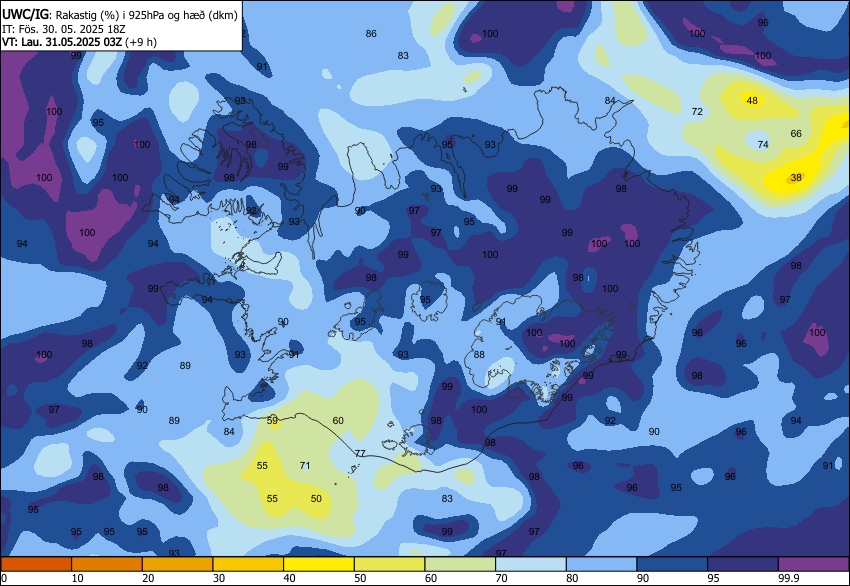Click the map value 72 in the northeast
Viewport: 850px width, 586px height.
pos(697,111)
